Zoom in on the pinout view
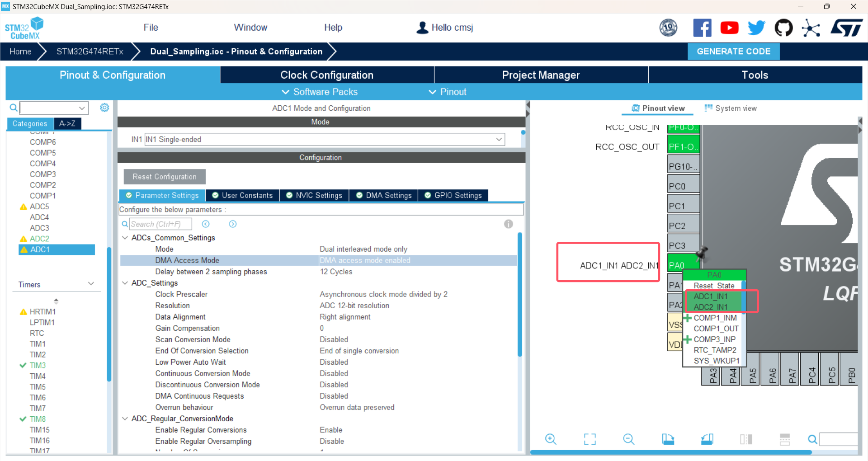This screenshot has height=461, width=868. (551, 439)
